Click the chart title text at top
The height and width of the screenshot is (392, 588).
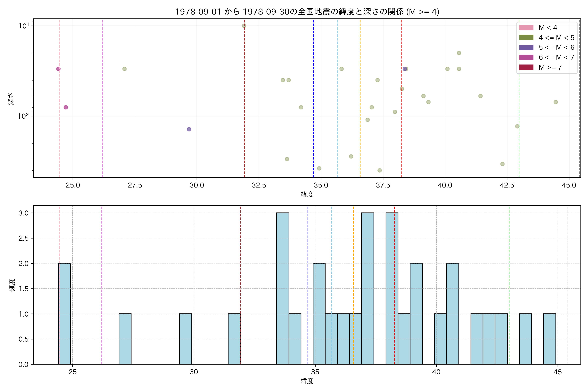point(307,11)
